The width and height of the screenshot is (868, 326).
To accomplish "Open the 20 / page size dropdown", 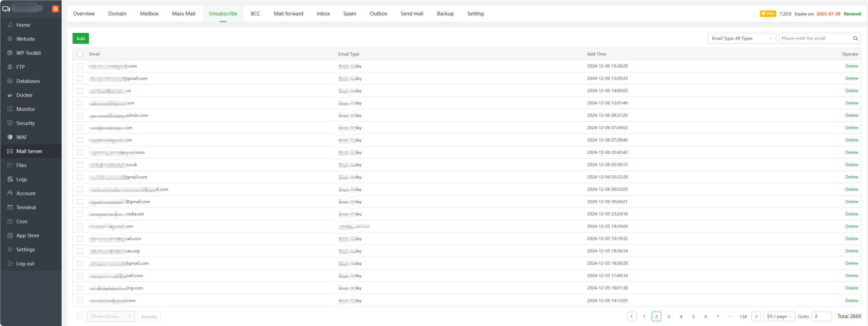I will [x=779, y=316].
